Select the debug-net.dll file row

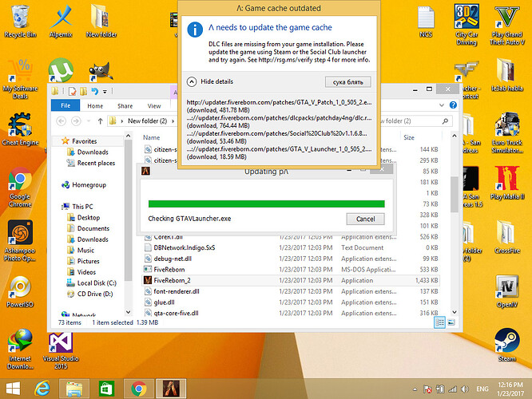click(291, 259)
